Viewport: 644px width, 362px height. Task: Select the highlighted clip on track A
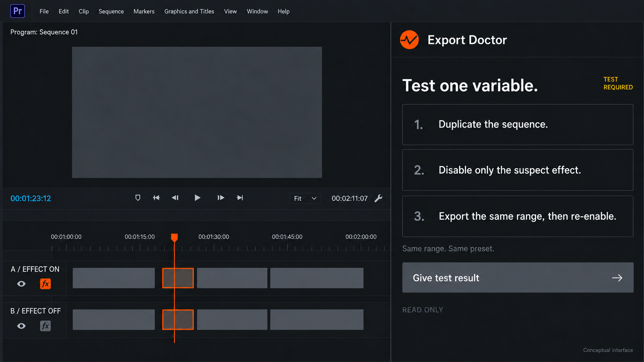coord(178,278)
